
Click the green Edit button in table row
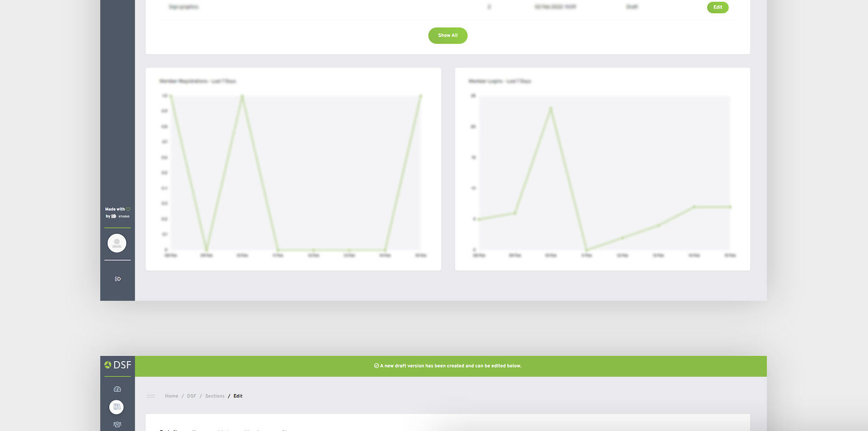tap(717, 7)
